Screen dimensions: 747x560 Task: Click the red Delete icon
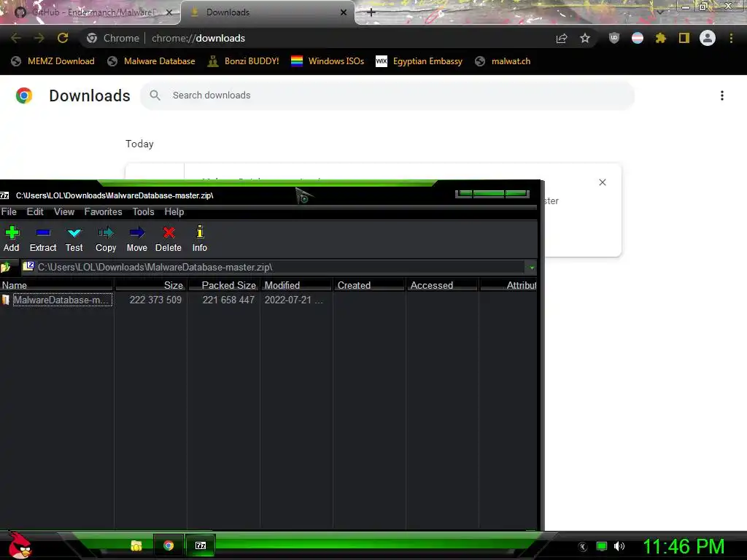[169, 239]
